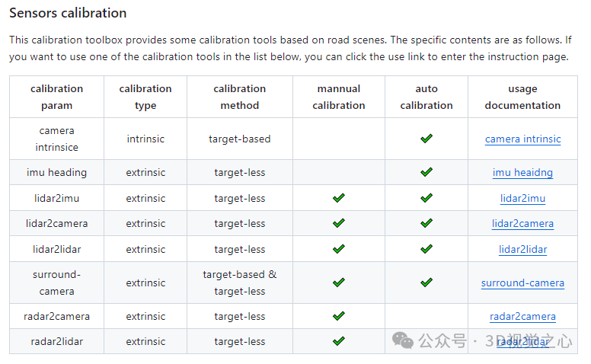Follow the radar2camera usage link
The image size is (591, 364).
522,317
